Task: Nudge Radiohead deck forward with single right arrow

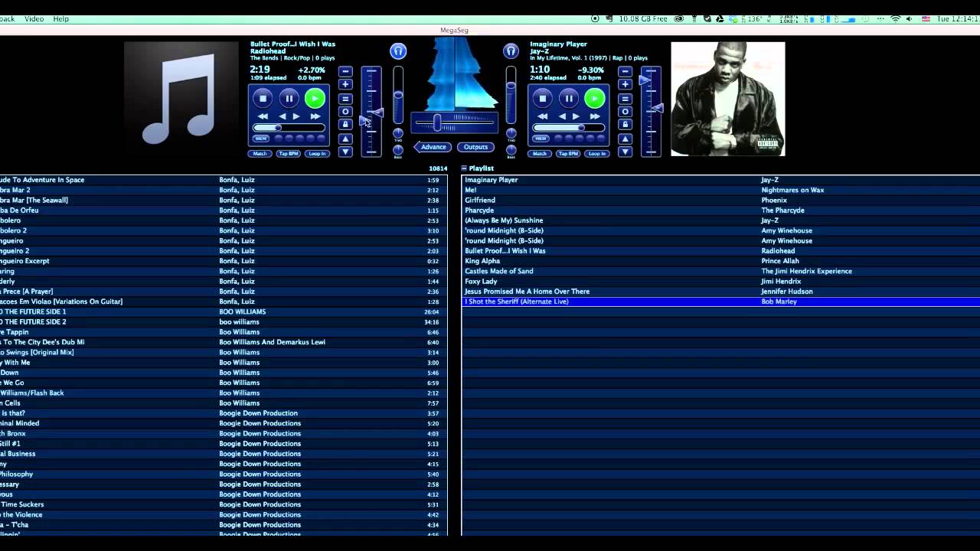Action: [296, 116]
